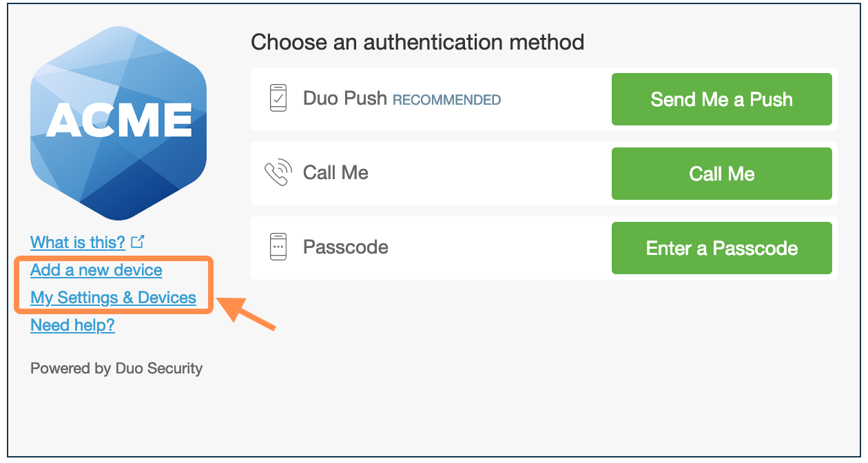Image resolution: width=868 pixels, height=463 pixels.
Task: Click the Enter a Passcode button
Action: [721, 247]
